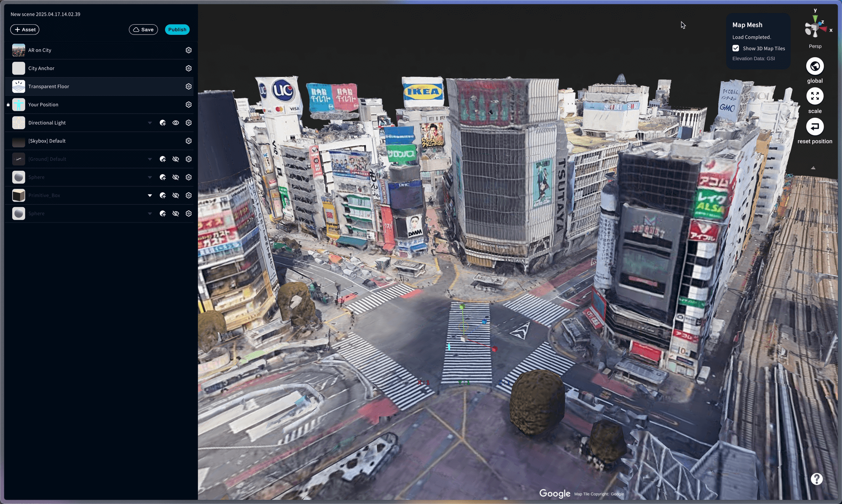This screenshot has width=842, height=504.
Task: Click the red X-axis gizmo handle
Action: click(495, 349)
